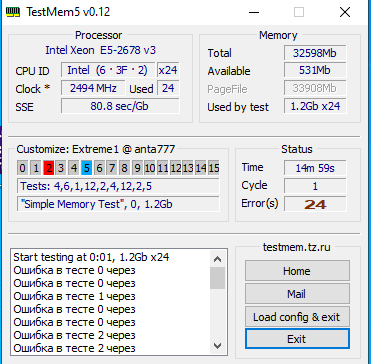The width and height of the screenshot is (371, 364).
Task: Select test indicator box 14
Action: point(201,168)
